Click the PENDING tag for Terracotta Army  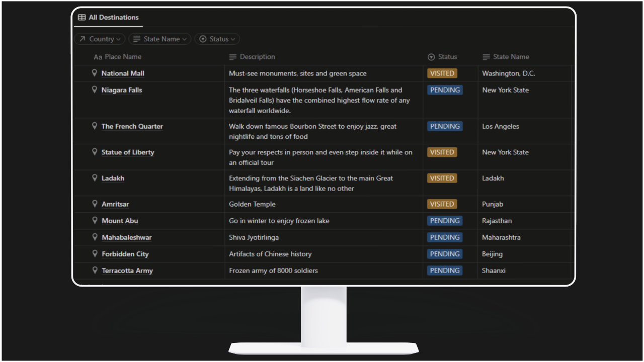pyautogui.click(x=445, y=270)
